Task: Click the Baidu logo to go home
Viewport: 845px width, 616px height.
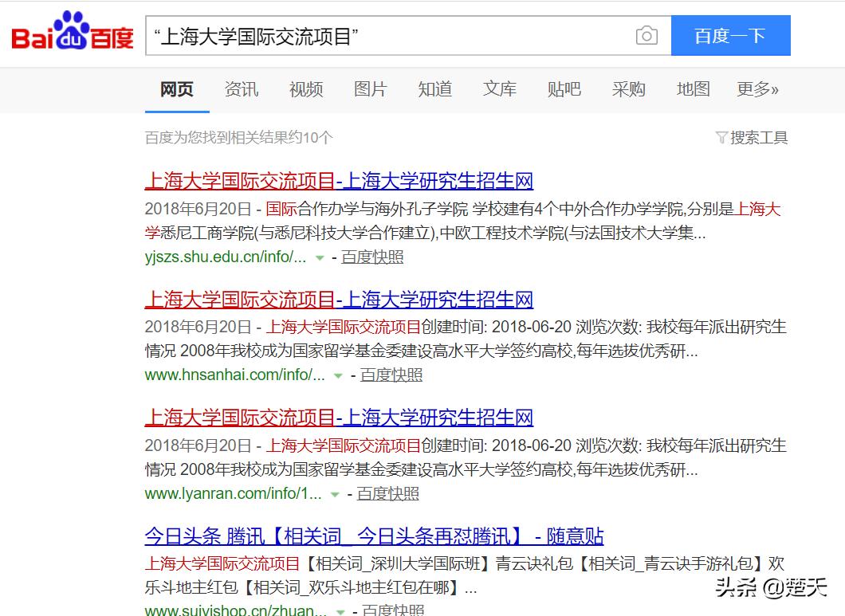Action: (x=70, y=32)
